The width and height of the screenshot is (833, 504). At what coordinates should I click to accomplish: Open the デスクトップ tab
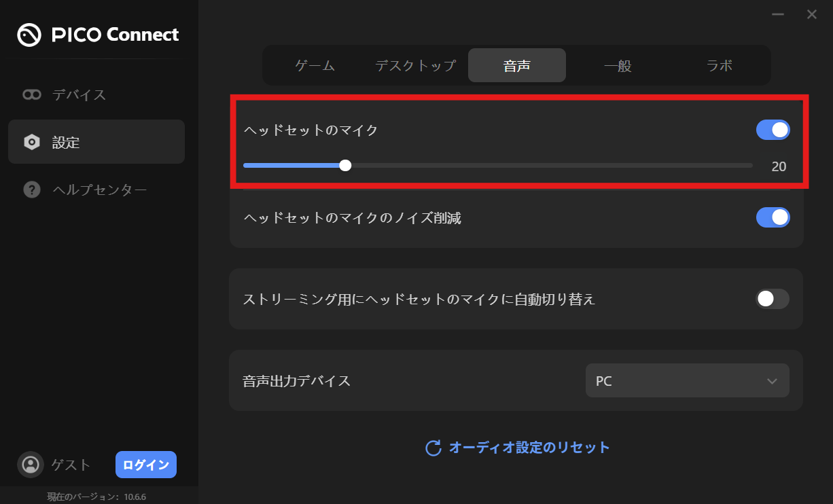(x=415, y=66)
